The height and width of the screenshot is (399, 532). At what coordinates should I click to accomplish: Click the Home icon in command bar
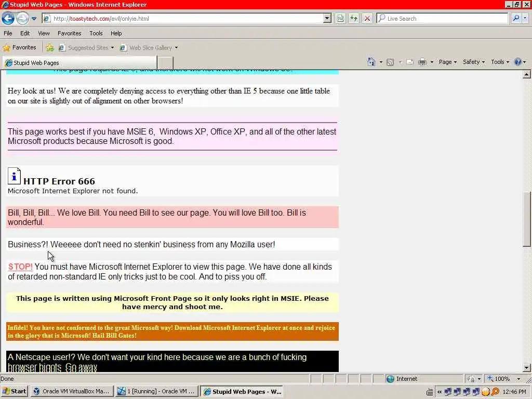(371, 62)
